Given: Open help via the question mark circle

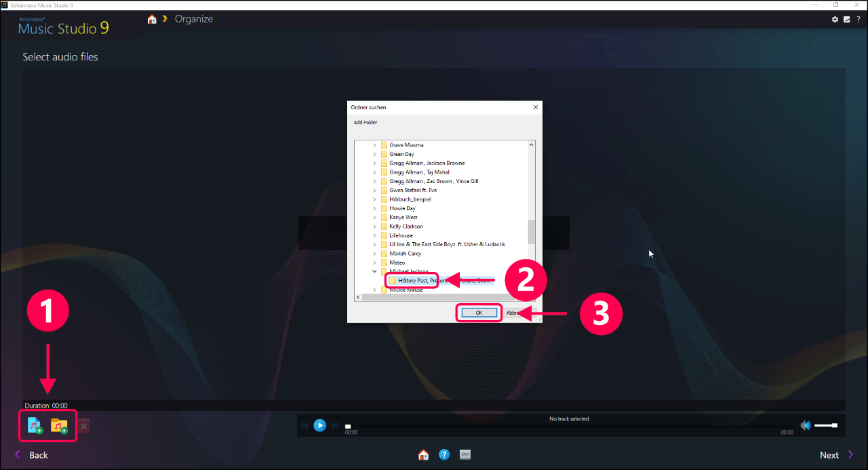Looking at the screenshot, I should (444, 454).
